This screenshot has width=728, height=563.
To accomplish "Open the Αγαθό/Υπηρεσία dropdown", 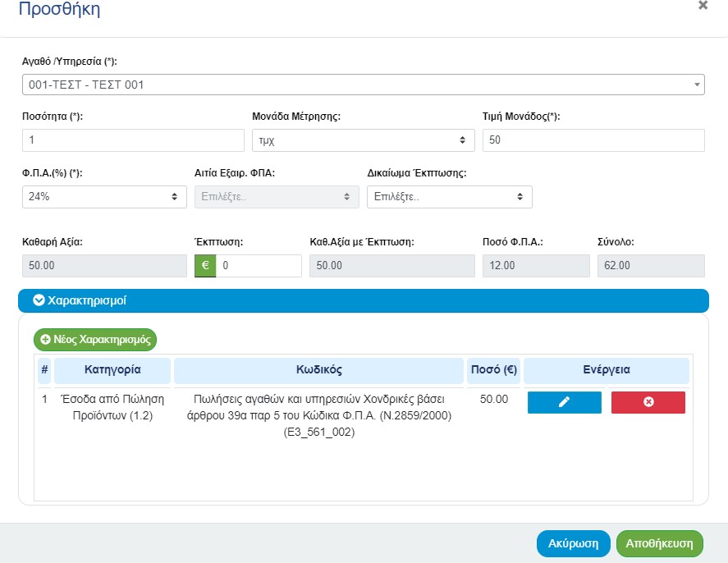I will click(363, 85).
